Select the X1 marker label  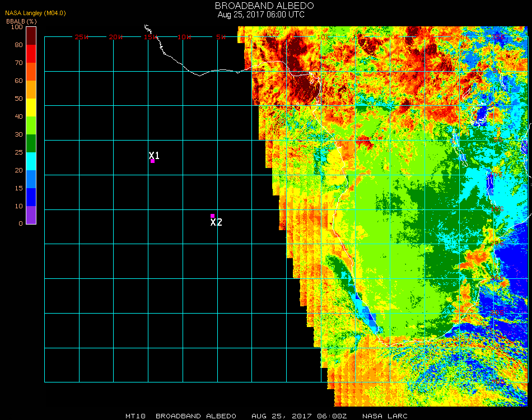tap(155, 155)
